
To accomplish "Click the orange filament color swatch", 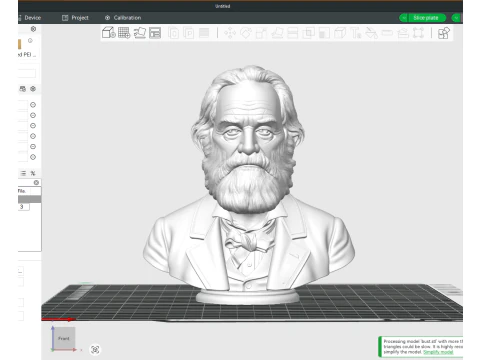I will coord(19,44).
